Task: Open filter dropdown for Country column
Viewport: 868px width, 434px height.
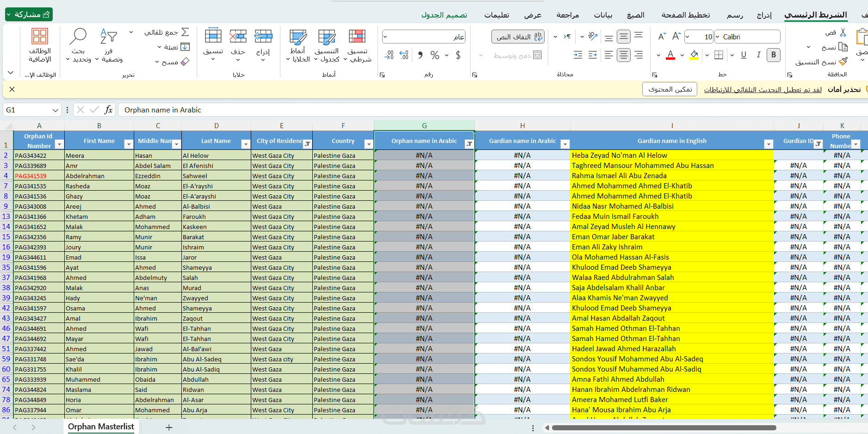Action: (x=369, y=144)
